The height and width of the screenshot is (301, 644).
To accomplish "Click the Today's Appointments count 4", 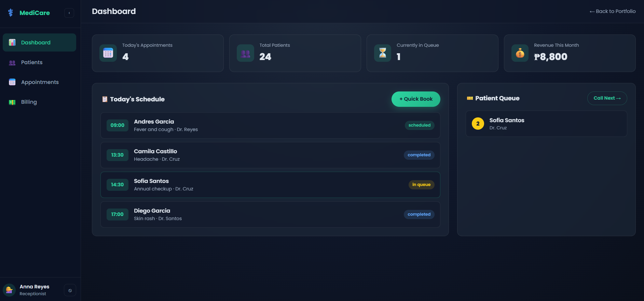I will [x=125, y=57].
